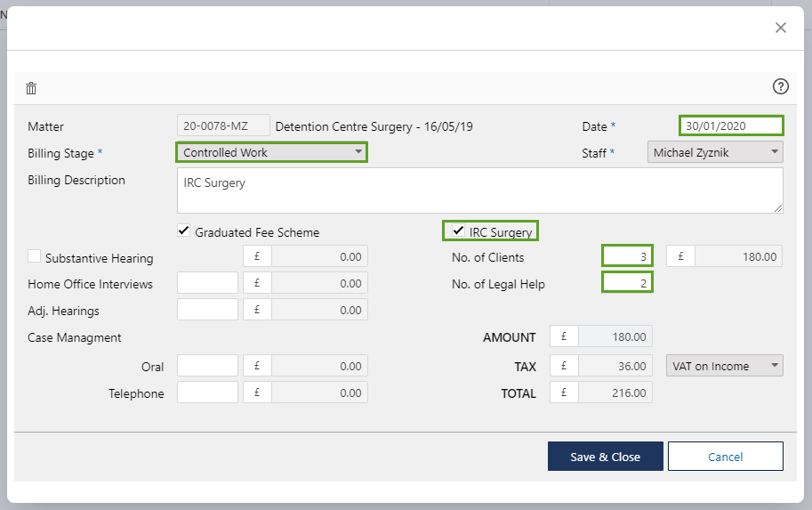Image resolution: width=812 pixels, height=510 pixels.
Task: Click the Date input field
Action: pyautogui.click(x=731, y=126)
